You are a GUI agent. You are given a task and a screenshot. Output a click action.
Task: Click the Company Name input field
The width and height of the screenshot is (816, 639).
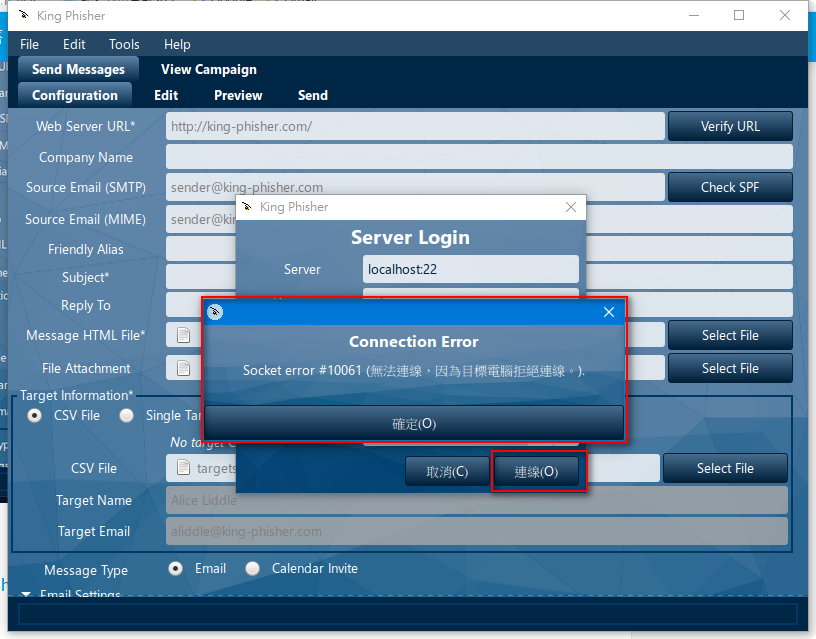tap(479, 157)
